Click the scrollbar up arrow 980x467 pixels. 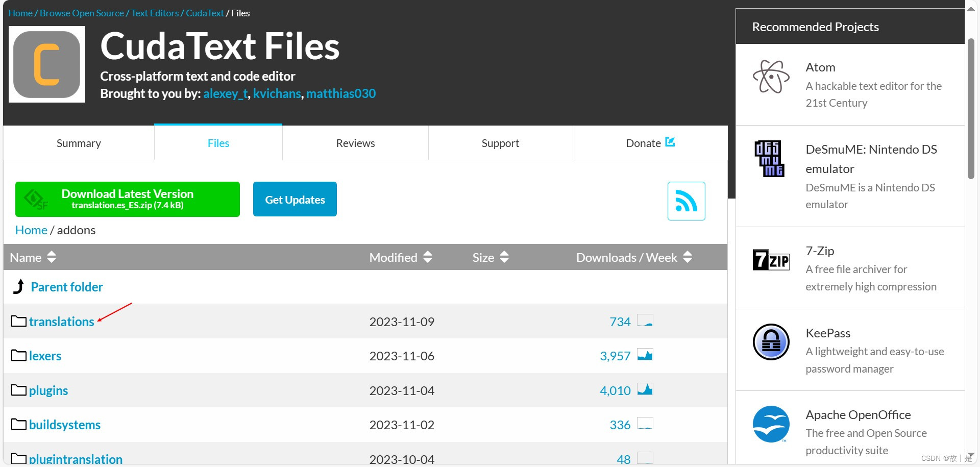tap(971, 8)
